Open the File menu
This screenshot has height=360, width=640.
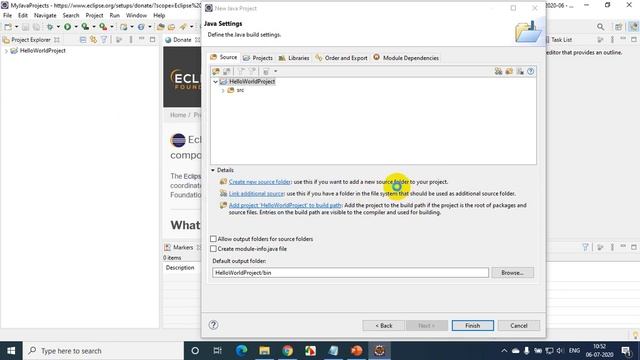coord(7,16)
